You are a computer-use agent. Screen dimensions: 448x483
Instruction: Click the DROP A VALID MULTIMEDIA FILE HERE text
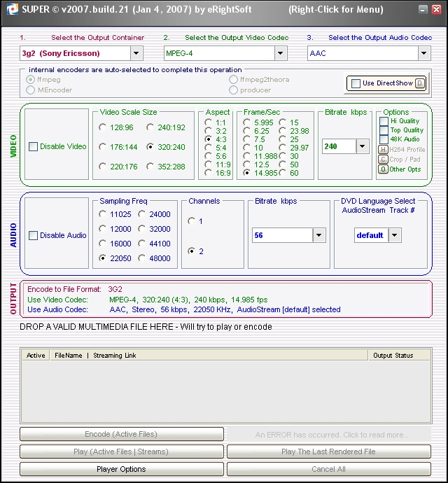(x=146, y=326)
